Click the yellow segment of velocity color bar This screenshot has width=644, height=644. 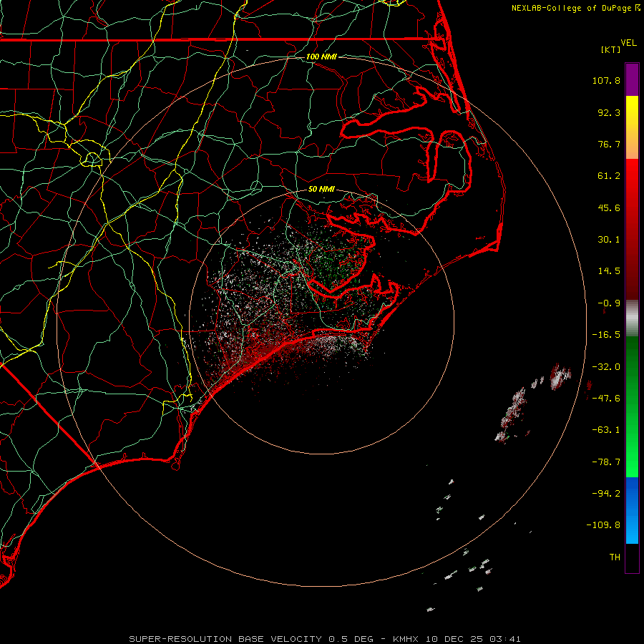click(x=632, y=127)
